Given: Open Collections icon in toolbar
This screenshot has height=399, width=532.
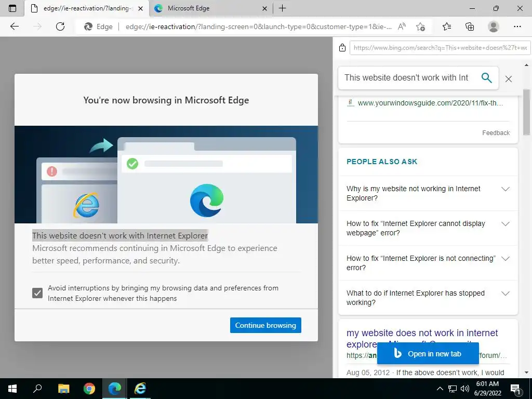Looking at the screenshot, I should point(470,26).
